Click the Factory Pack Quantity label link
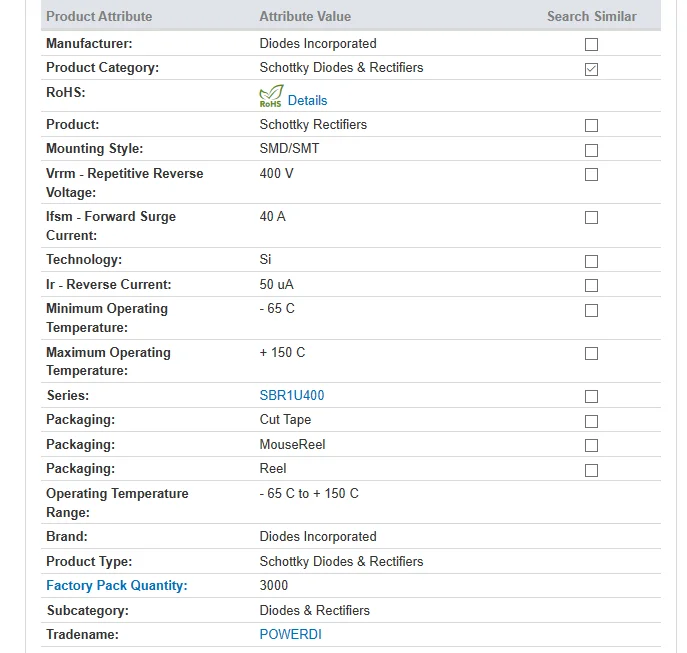 pos(117,586)
